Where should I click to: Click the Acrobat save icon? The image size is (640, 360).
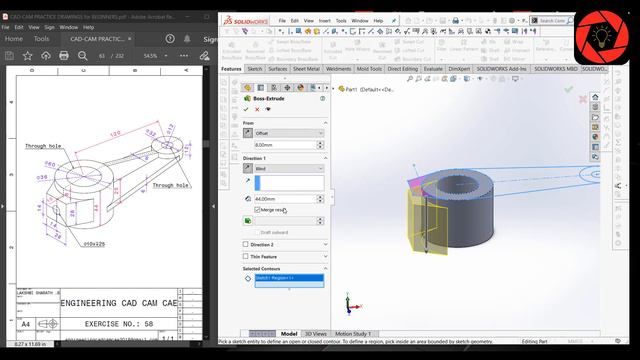point(9,56)
